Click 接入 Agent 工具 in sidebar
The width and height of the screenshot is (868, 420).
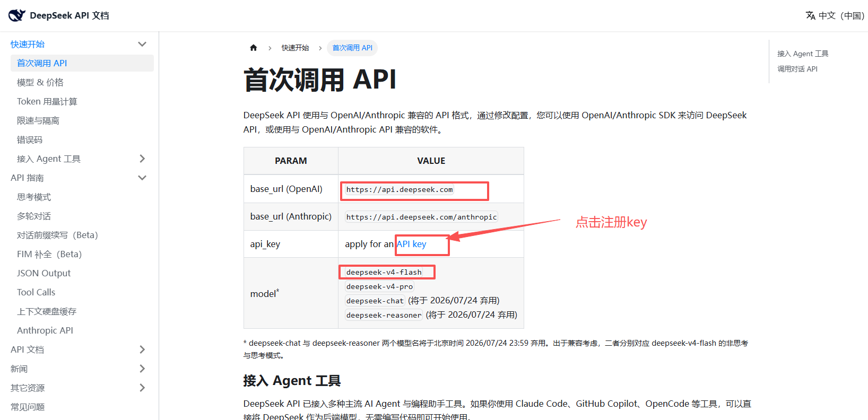point(49,159)
